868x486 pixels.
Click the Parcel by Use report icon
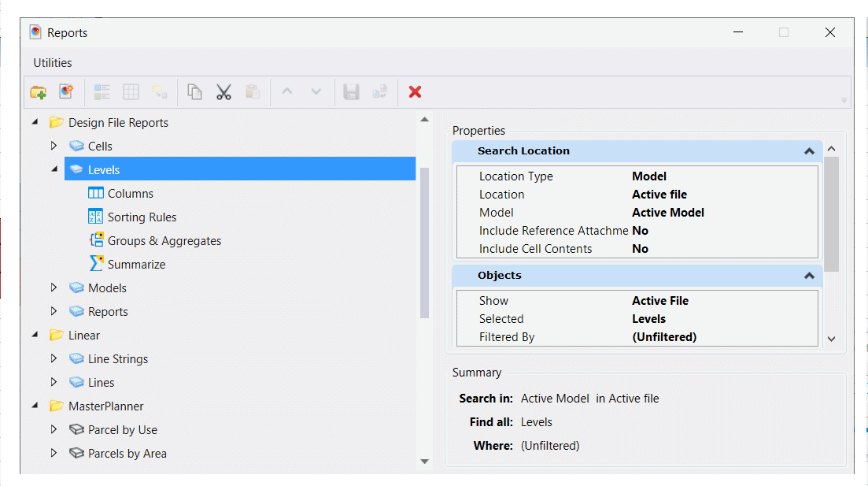(x=76, y=429)
